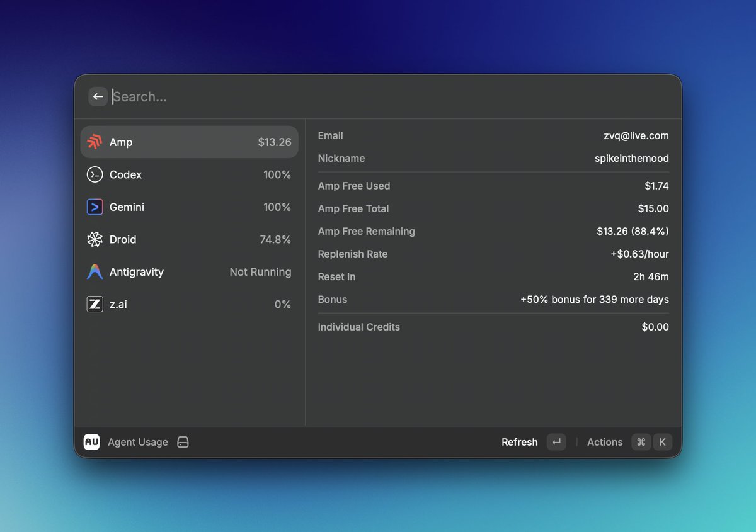Click the drive icon beside Agent Usage

[x=183, y=442]
